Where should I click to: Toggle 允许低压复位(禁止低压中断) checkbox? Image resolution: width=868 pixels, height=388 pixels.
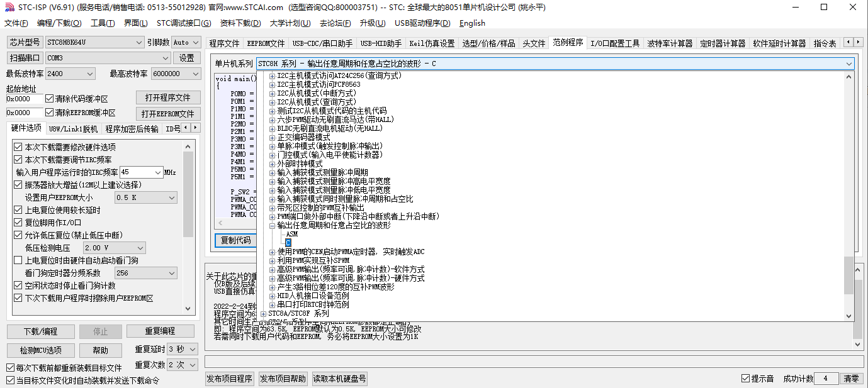pos(18,235)
